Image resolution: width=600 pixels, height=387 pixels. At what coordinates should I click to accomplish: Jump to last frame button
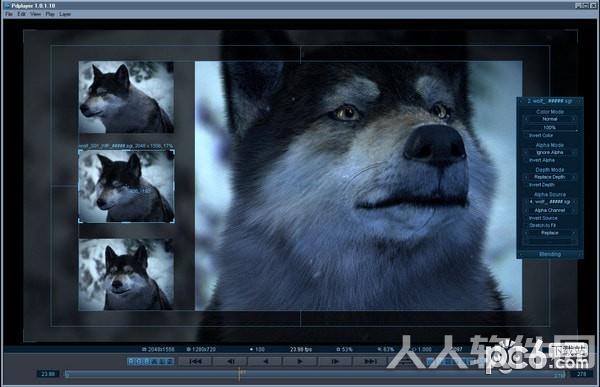[x=370, y=361]
